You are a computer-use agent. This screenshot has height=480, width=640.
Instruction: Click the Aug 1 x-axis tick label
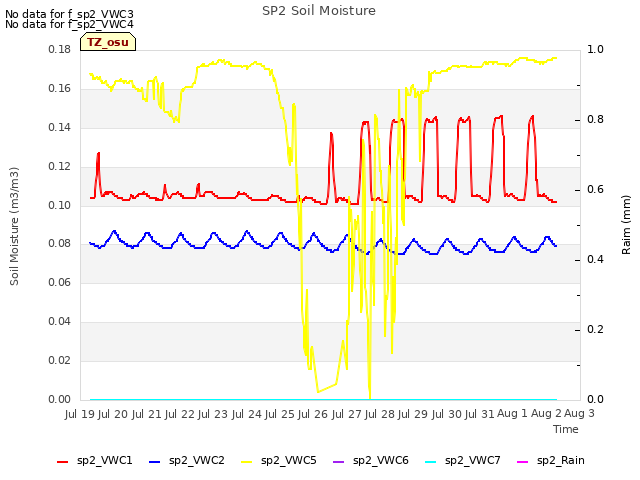click(513, 413)
